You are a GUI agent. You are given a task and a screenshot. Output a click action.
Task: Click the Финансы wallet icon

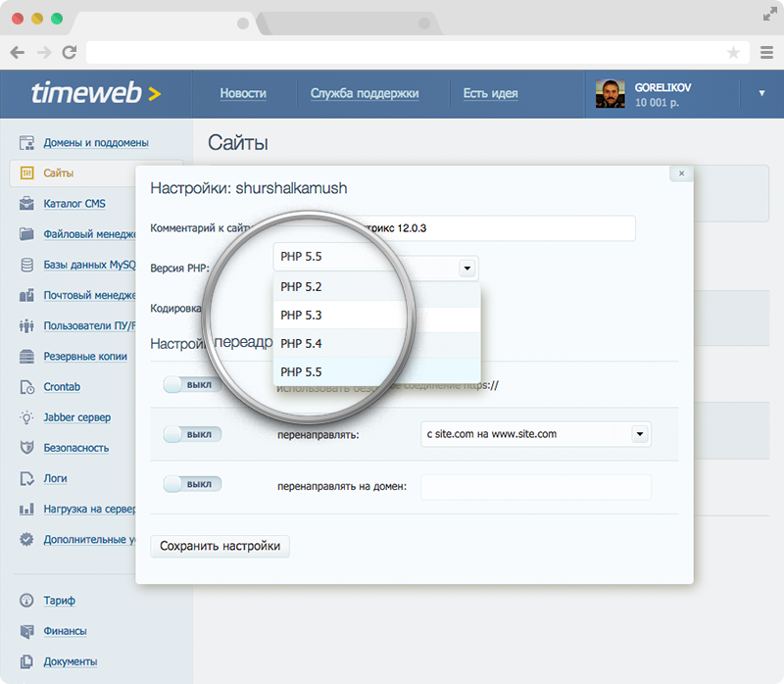click(x=26, y=631)
